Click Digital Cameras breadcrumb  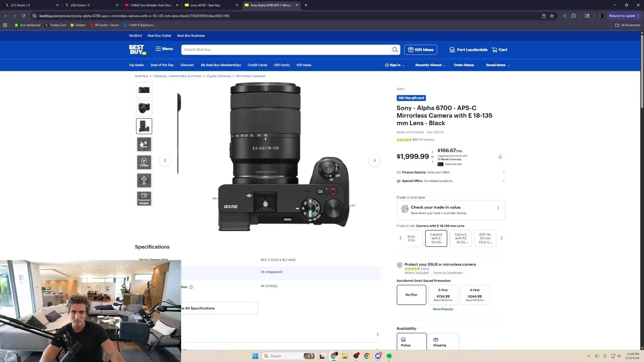(x=219, y=76)
